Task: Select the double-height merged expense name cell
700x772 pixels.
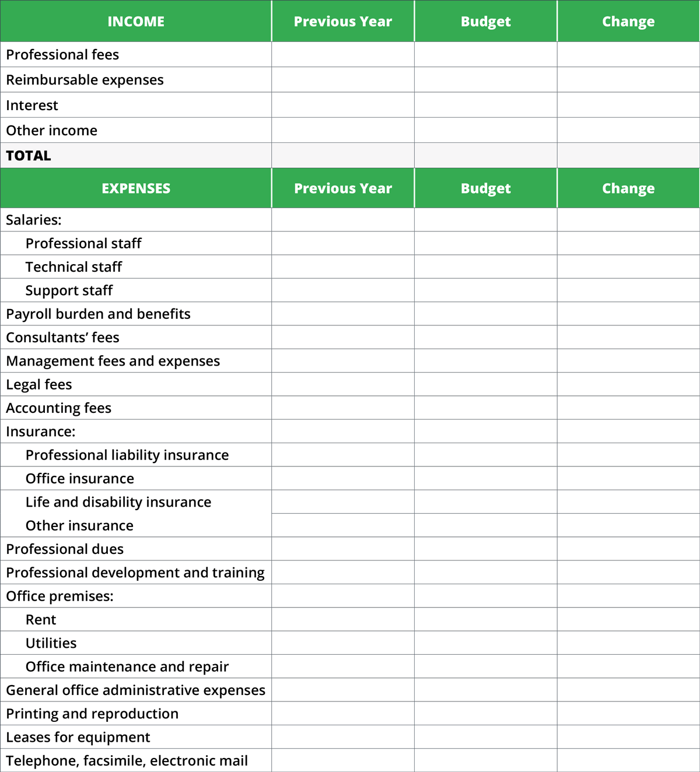Action: pyautogui.click(x=136, y=514)
